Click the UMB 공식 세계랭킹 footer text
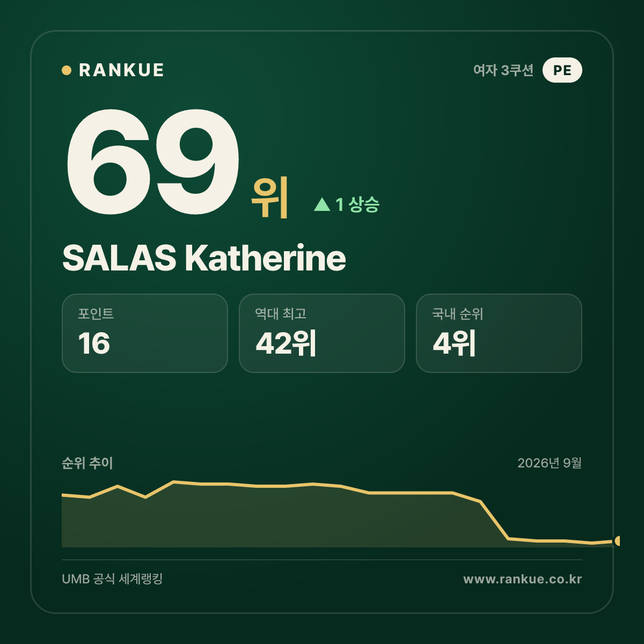 (x=112, y=579)
